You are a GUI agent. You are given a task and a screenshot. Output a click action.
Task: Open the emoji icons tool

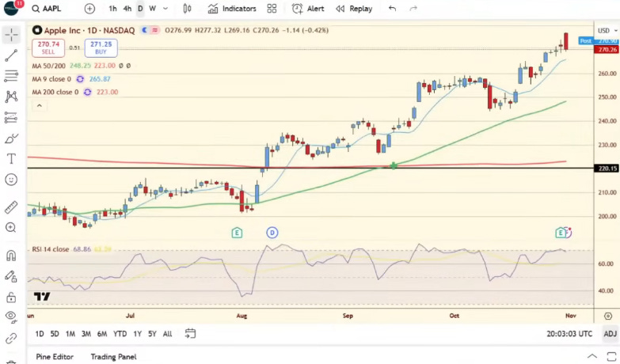(11, 180)
